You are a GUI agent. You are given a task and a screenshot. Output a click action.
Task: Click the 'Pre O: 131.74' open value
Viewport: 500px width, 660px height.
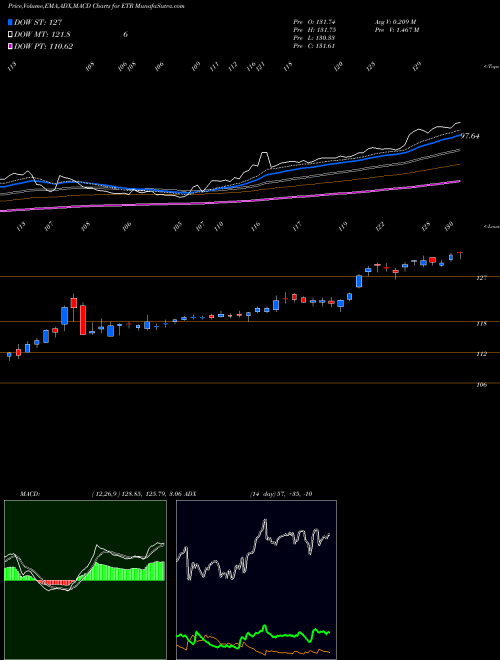click(314, 22)
